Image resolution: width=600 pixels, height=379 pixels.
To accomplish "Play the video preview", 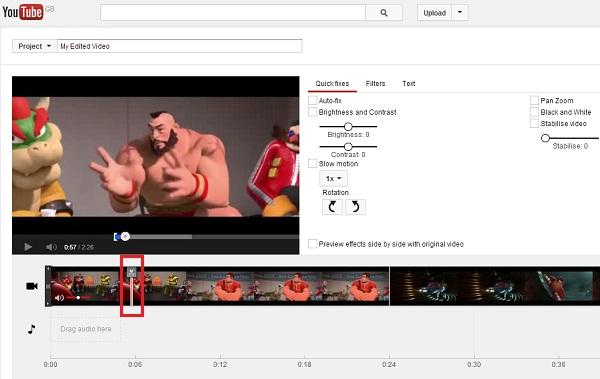I will [x=28, y=247].
